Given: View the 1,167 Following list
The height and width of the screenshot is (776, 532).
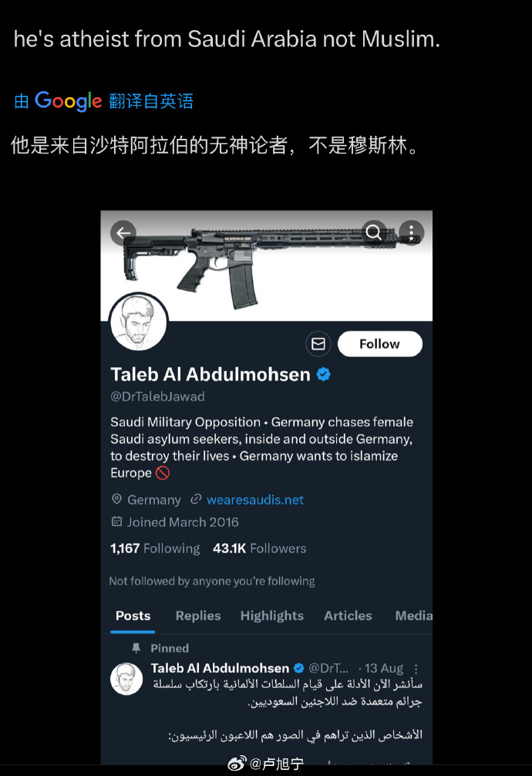Looking at the screenshot, I should click(x=155, y=548).
